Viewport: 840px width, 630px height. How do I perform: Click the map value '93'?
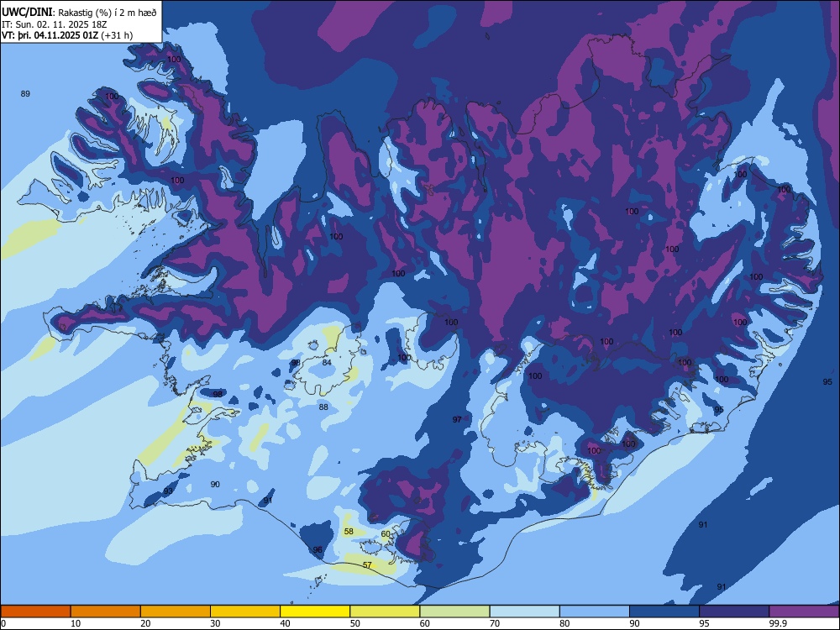[168, 491]
